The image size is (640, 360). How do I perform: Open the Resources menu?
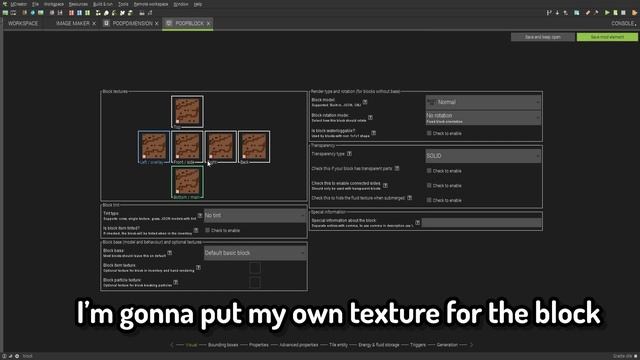coord(78,4)
